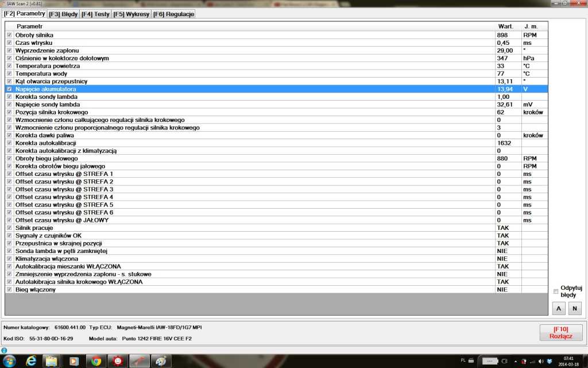The width and height of the screenshot is (588, 368).
Task: Open the Paint palette icon in taskbar
Action: 160,361
